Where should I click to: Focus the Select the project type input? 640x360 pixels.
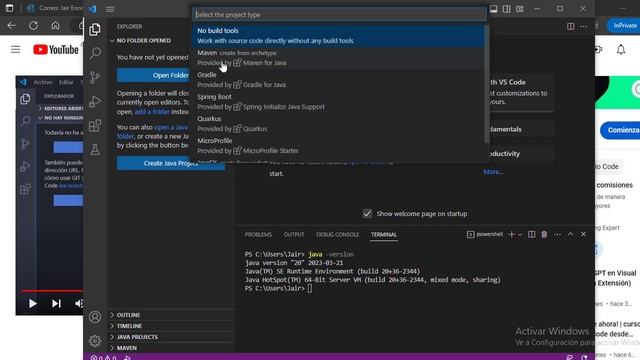[339, 15]
